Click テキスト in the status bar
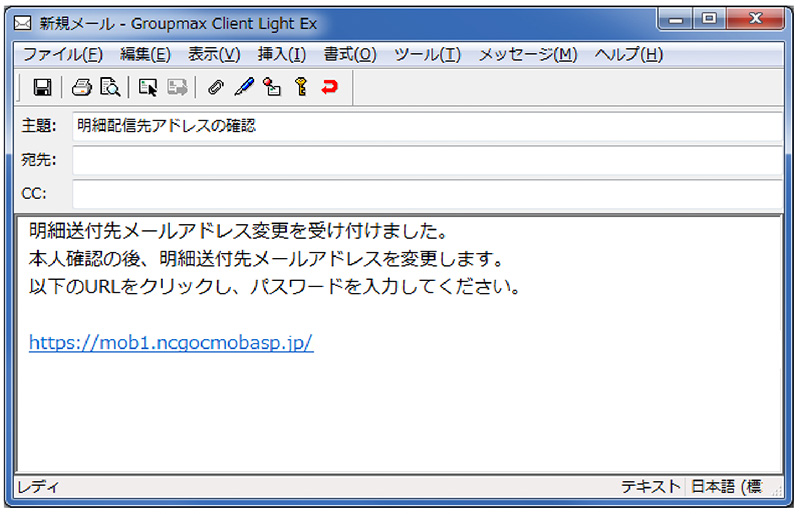This screenshot has height=514, width=800. pyautogui.click(x=651, y=486)
